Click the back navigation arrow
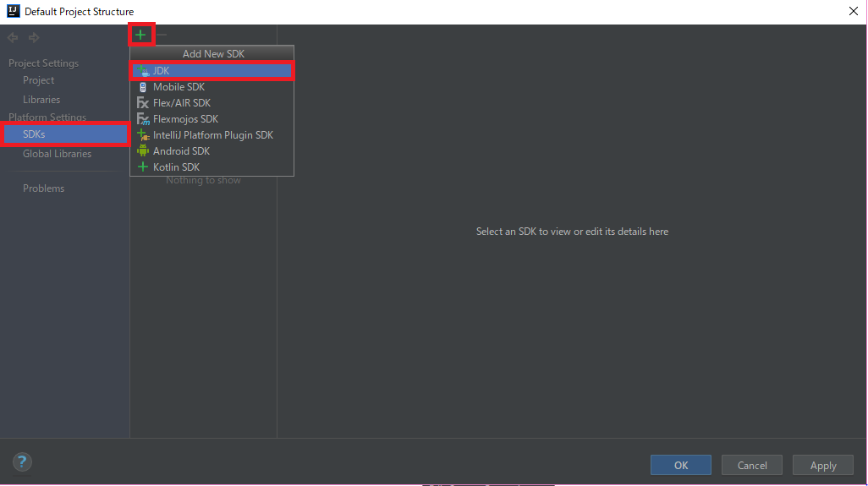The image size is (868, 486). [13, 37]
